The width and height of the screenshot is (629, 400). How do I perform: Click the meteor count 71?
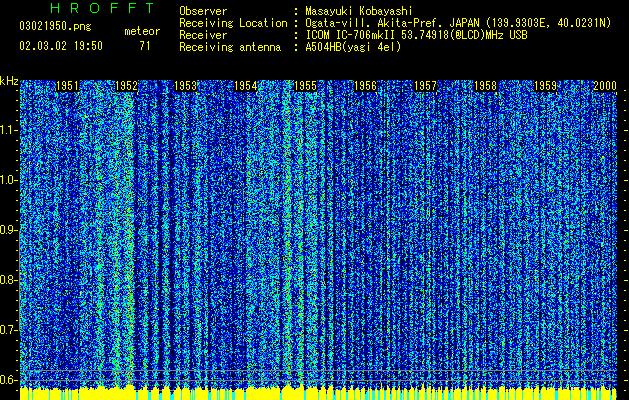coord(145,46)
